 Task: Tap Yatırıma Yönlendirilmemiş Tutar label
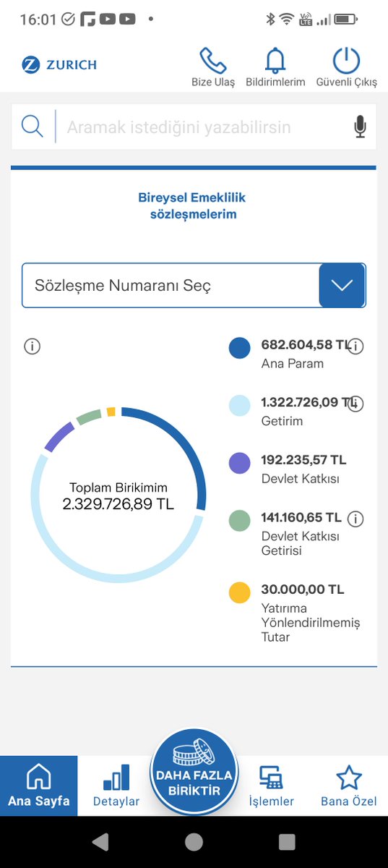(x=310, y=623)
